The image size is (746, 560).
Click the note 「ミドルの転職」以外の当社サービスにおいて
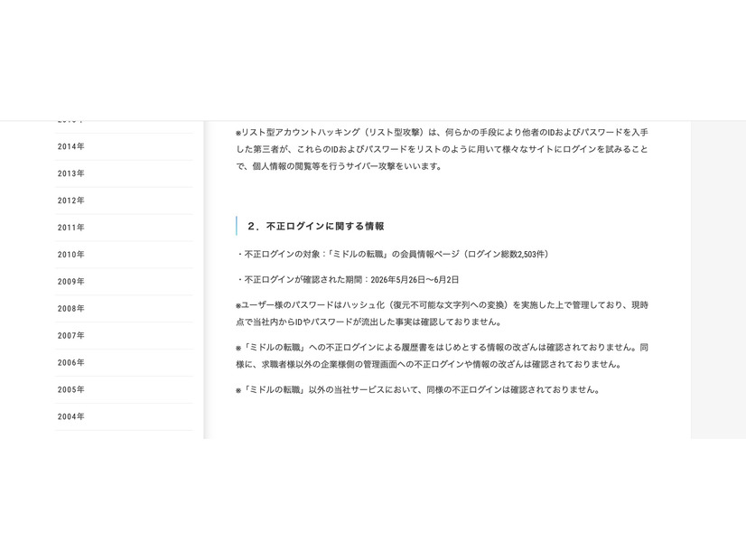coord(418,390)
